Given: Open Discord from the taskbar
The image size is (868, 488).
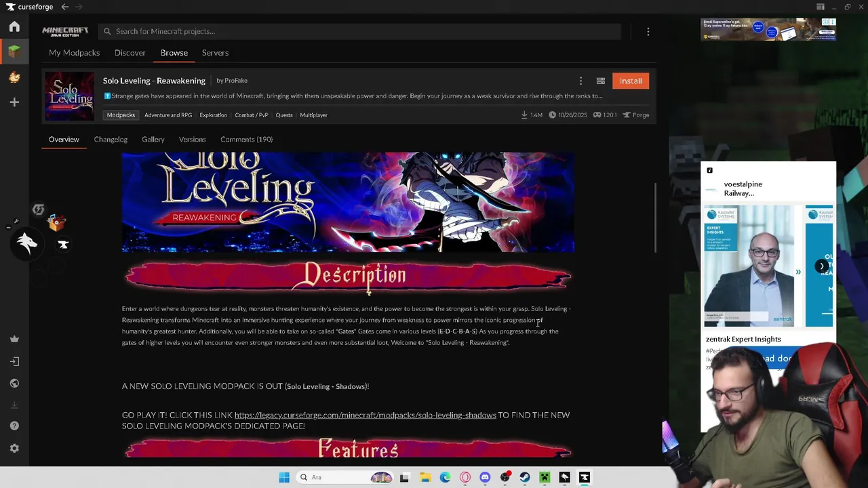Looking at the screenshot, I should point(485,477).
